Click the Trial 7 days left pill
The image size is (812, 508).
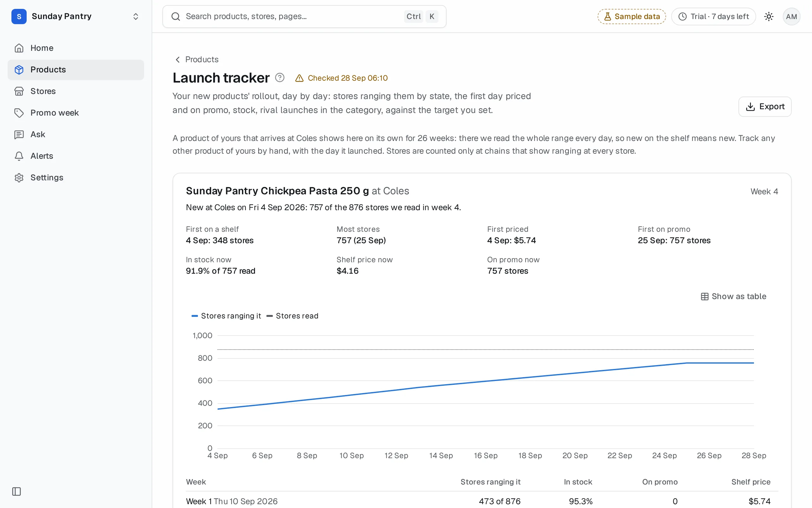point(713,17)
